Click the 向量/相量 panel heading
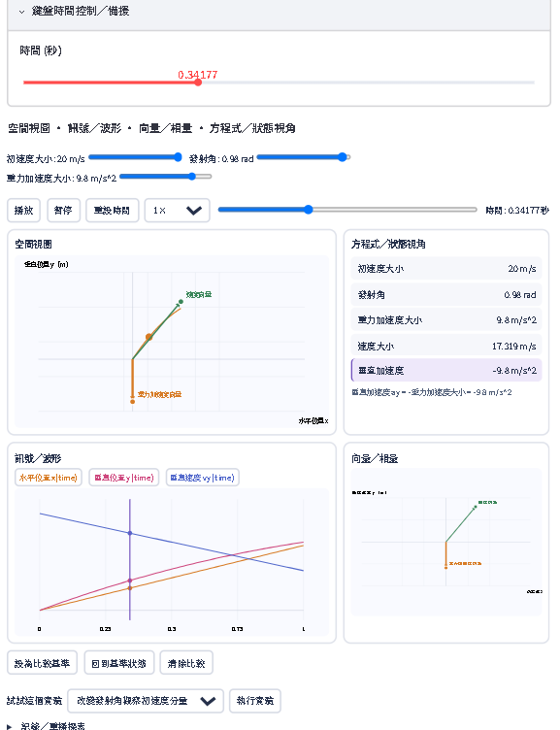 point(375,458)
